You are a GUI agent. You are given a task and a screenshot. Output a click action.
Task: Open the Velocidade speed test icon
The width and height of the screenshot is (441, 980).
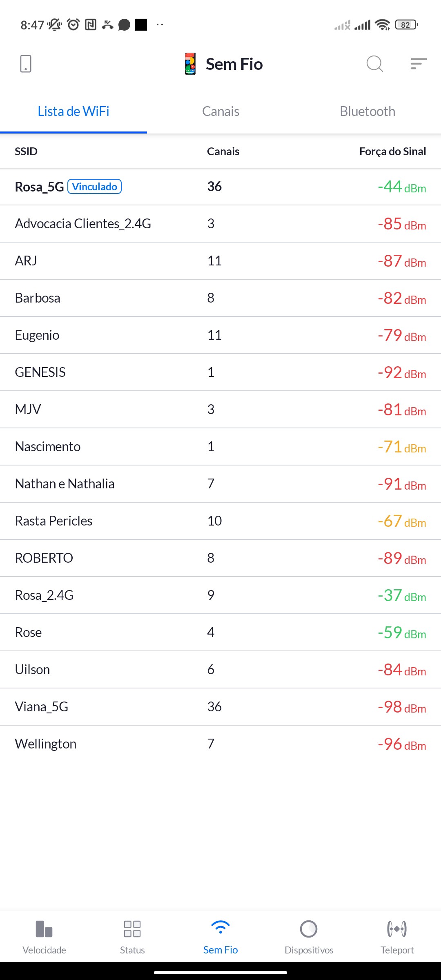point(44,929)
